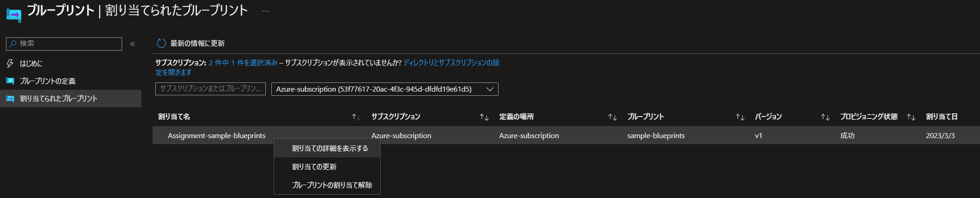This screenshot has width=980, height=198.
Task: Sort by 割り当て名 using arrows icon
Action: 356,117
